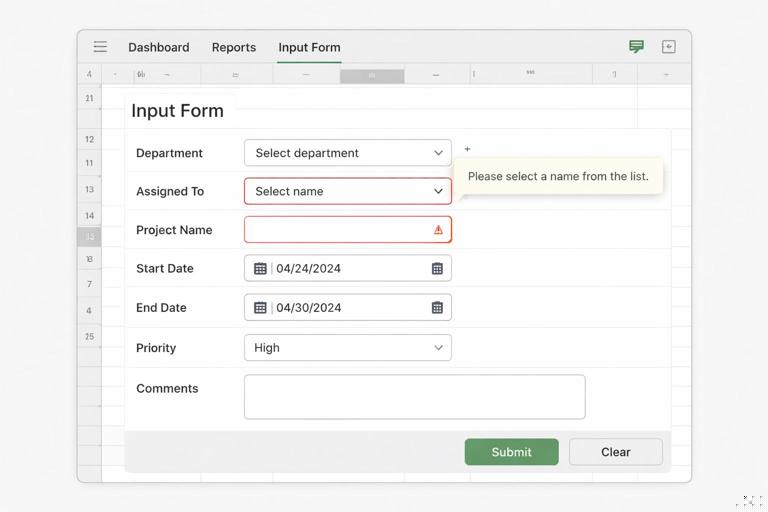This screenshot has width=768, height=512.
Task: Click the 'Please select a name' tooltip
Action: 558,176
